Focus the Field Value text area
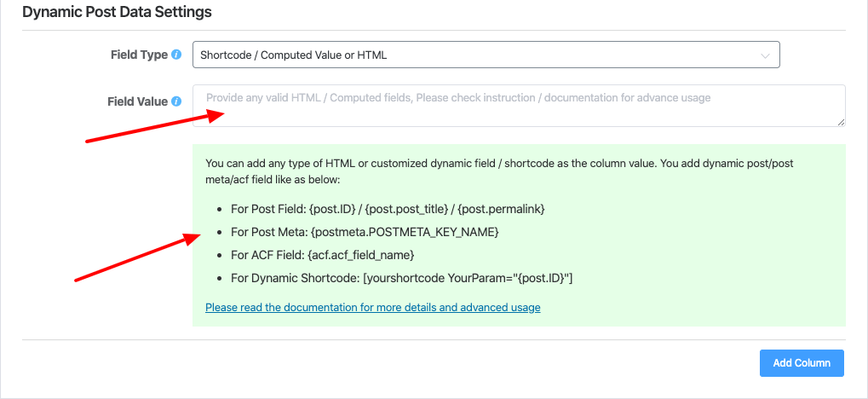 [x=518, y=105]
